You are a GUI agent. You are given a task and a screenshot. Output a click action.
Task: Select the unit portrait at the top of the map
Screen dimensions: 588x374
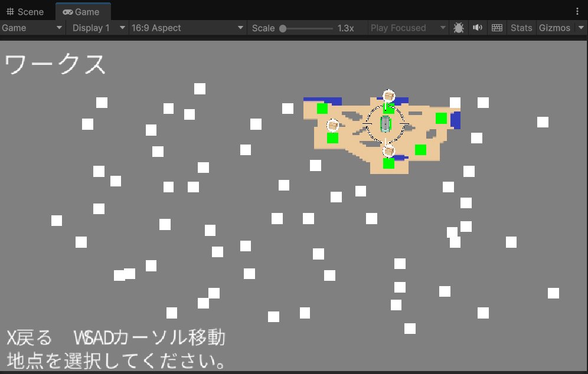pos(388,96)
